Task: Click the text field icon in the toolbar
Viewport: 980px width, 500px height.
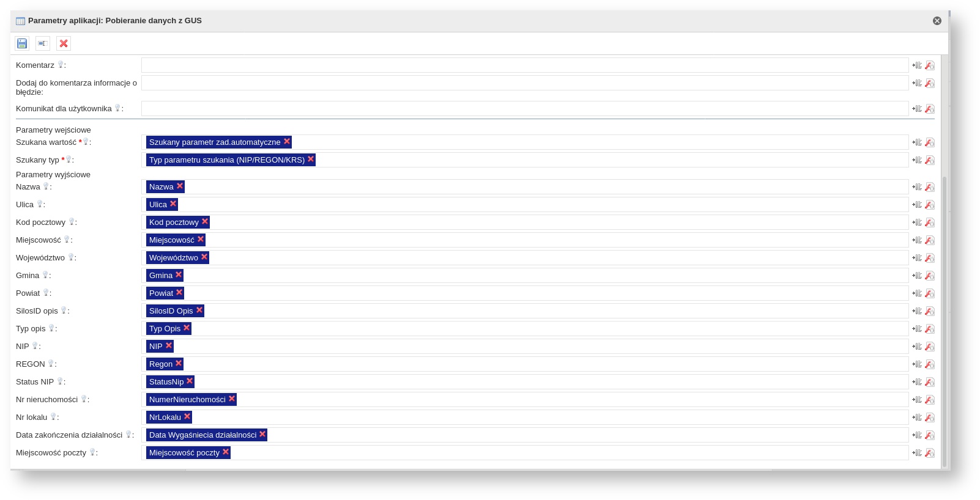Action: pos(42,43)
